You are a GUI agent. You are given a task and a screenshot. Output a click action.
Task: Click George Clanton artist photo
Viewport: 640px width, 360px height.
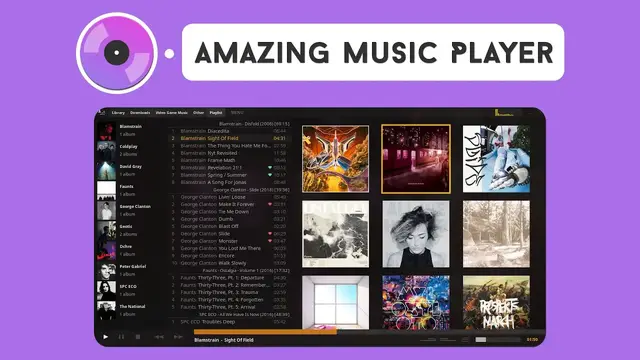click(x=106, y=211)
